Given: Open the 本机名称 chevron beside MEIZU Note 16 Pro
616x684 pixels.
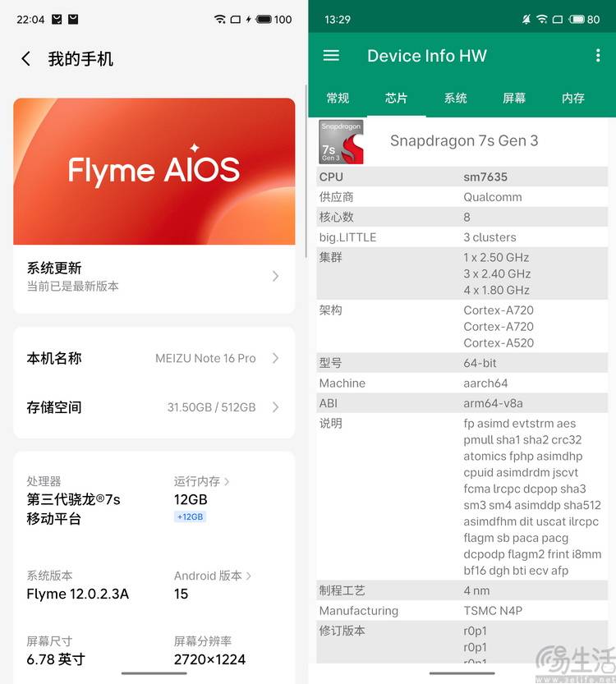Looking at the screenshot, I should (275, 358).
